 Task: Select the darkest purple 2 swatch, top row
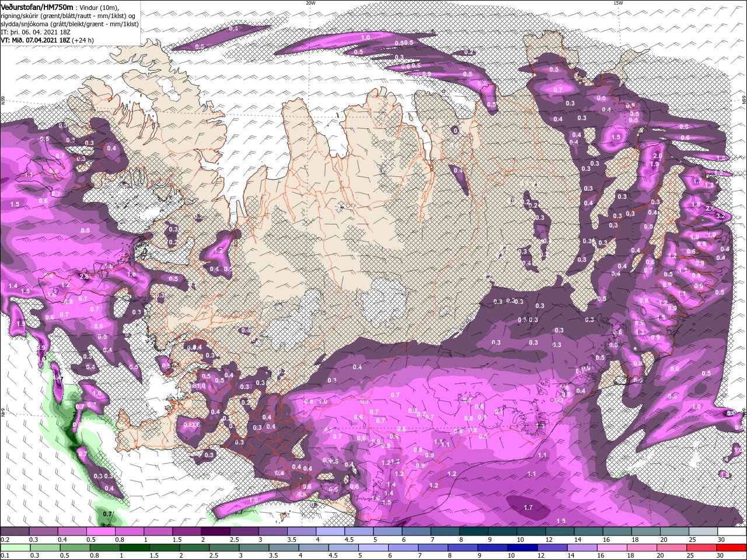click(216, 531)
